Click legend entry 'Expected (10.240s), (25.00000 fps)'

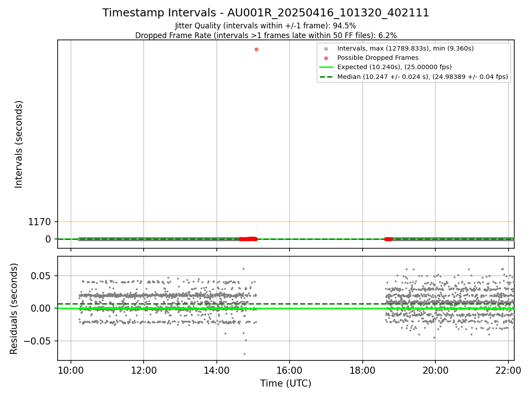click(395, 67)
